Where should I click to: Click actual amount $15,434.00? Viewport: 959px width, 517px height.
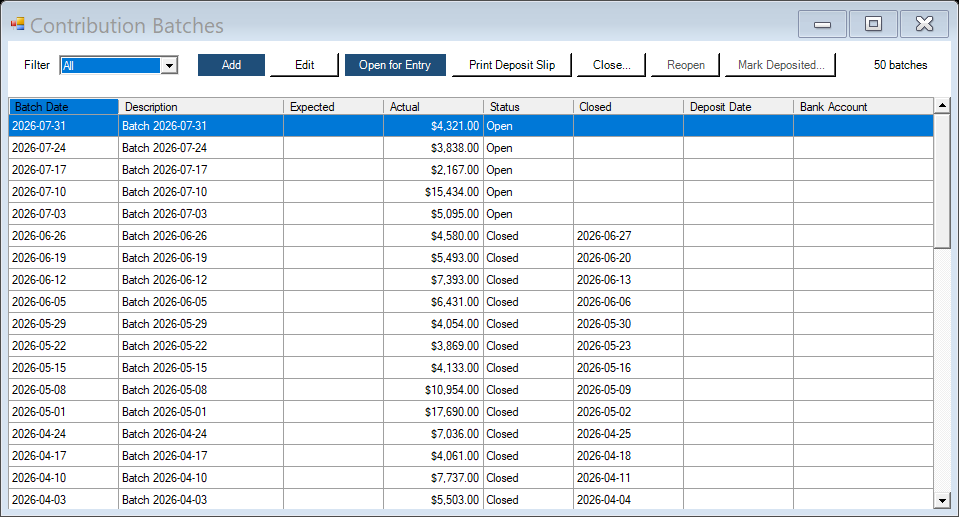[434, 192]
